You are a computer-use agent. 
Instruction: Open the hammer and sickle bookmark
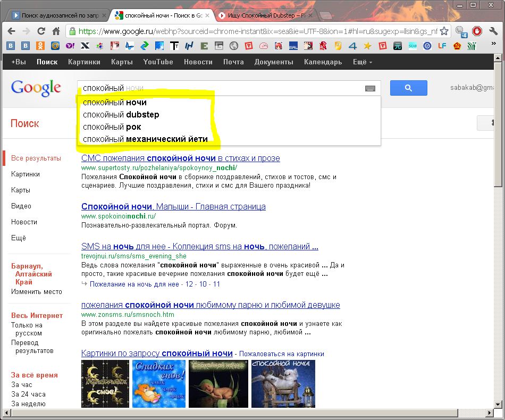[x=457, y=46]
